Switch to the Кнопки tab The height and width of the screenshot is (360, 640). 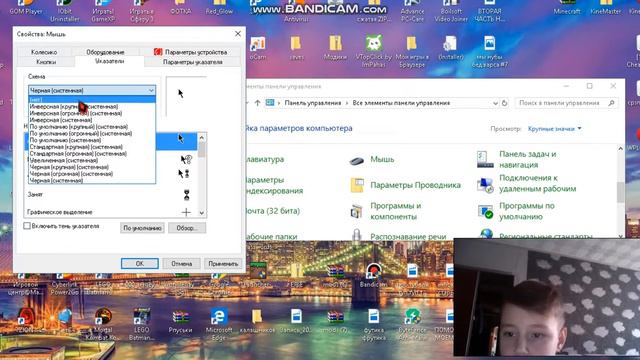tap(46, 62)
